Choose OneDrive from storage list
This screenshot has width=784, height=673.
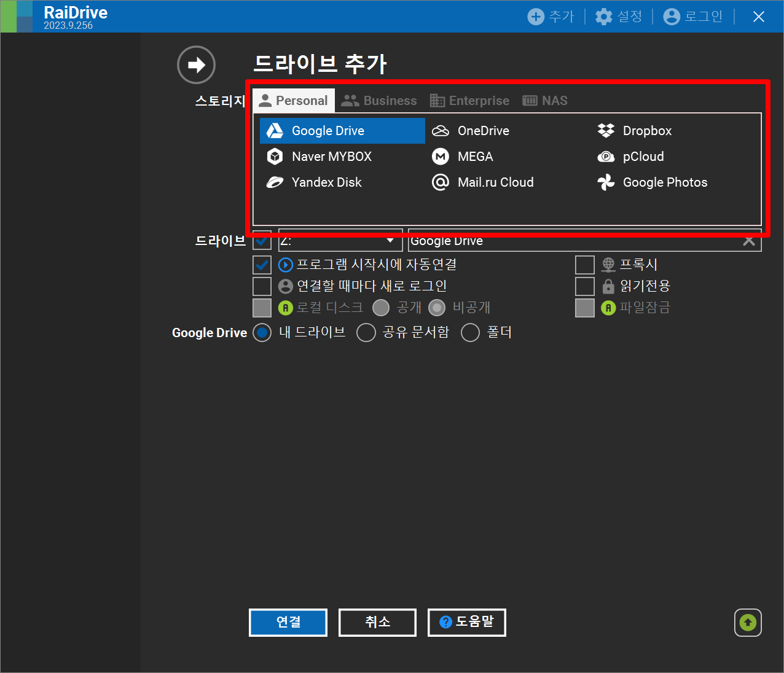[x=471, y=131]
